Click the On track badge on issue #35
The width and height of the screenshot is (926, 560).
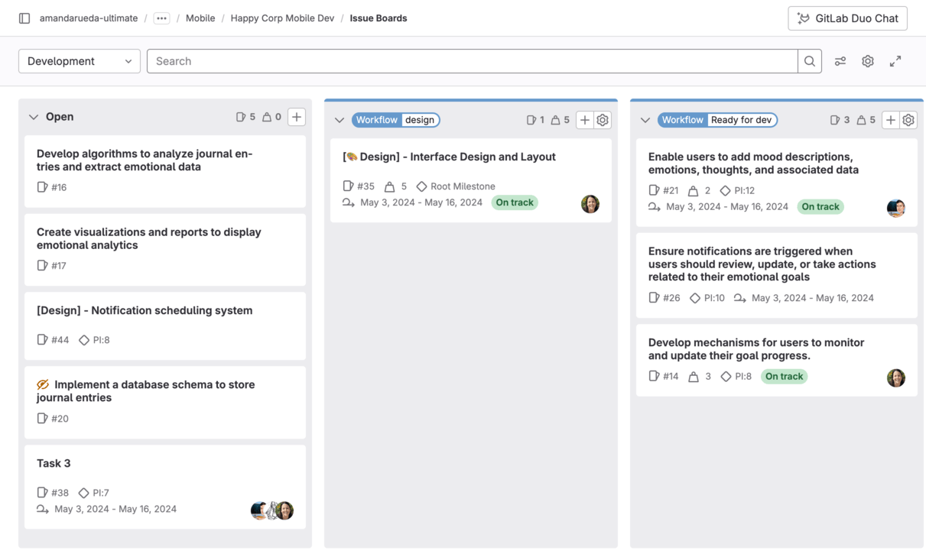pyautogui.click(x=514, y=202)
